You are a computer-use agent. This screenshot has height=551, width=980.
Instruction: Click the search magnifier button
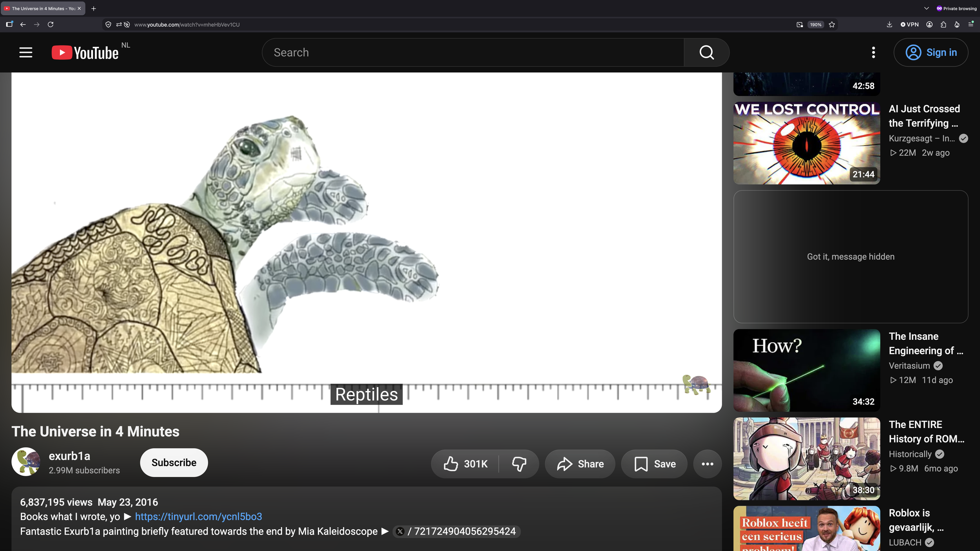[706, 52]
